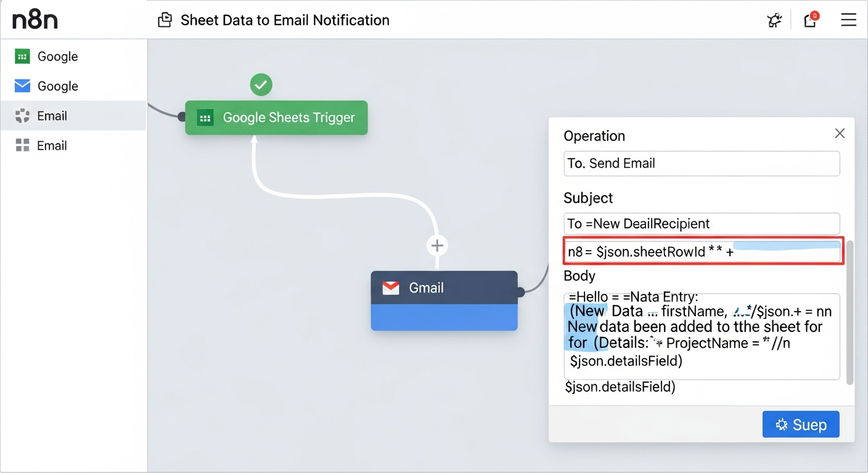Click inside the Body text area
868x473 pixels.
click(x=702, y=336)
